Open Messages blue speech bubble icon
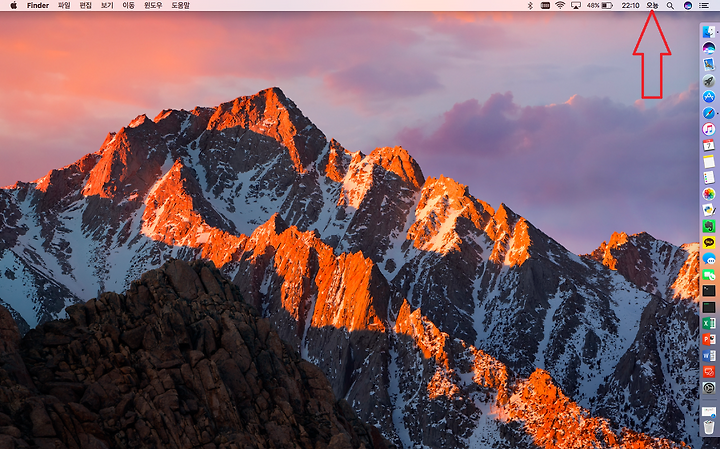This screenshot has height=449, width=720. tap(709, 258)
